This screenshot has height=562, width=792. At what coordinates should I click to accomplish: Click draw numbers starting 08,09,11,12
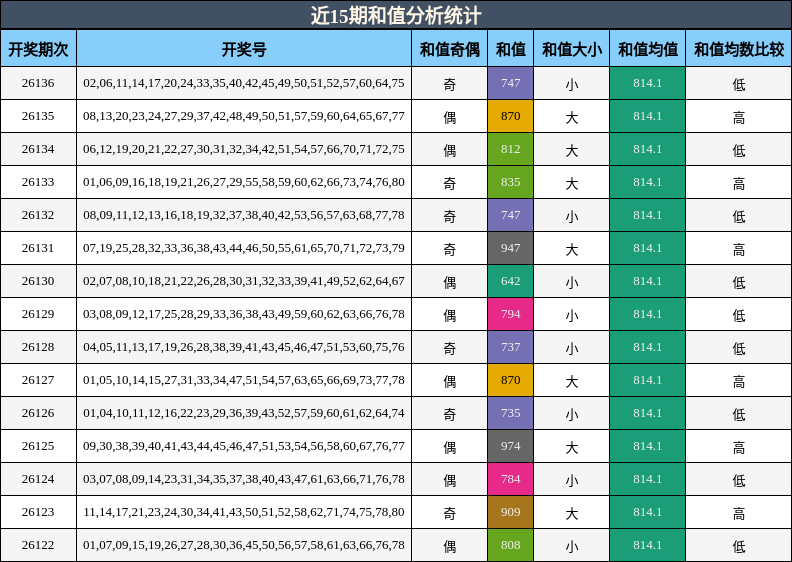coord(244,215)
